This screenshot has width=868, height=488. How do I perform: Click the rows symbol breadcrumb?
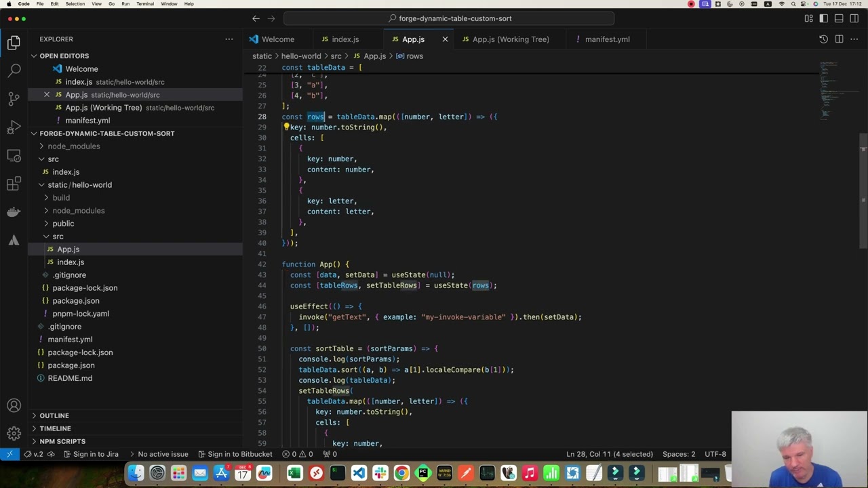(410, 56)
